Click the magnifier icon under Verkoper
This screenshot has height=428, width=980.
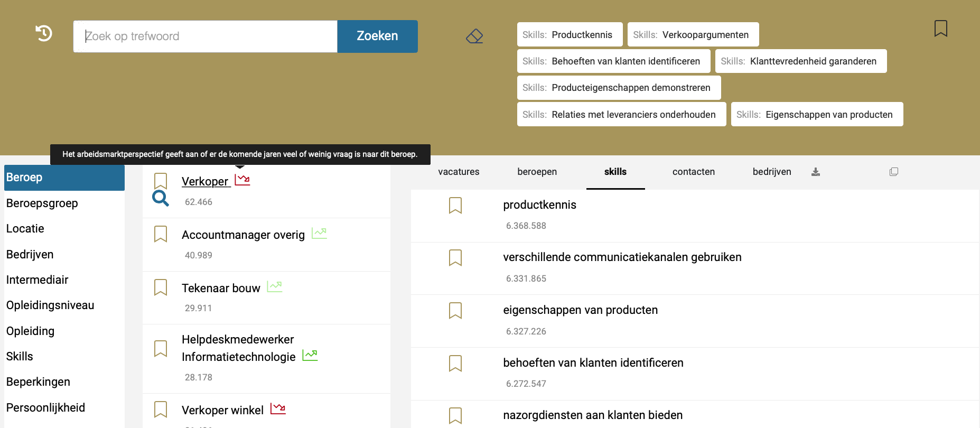coord(161,198)
